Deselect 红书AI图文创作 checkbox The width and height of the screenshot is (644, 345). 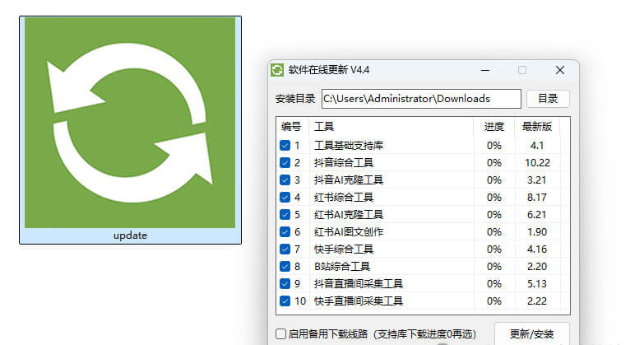point(285,232)
